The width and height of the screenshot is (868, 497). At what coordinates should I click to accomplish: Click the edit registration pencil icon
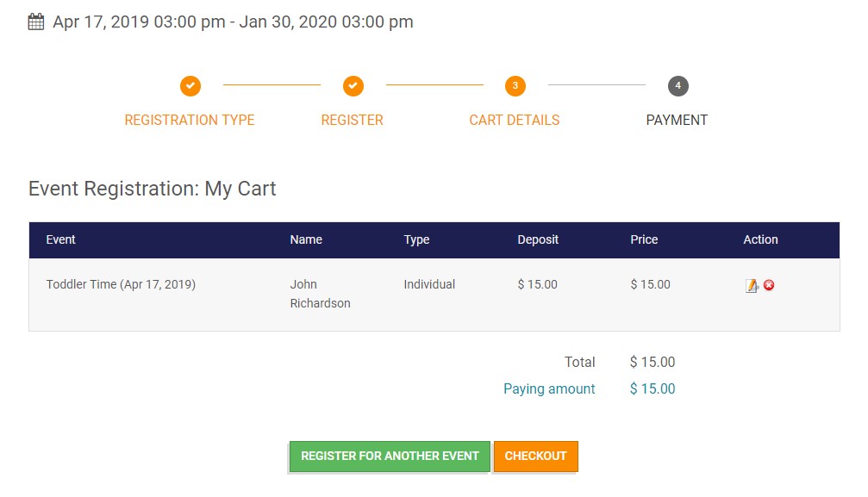click(752, 286)
